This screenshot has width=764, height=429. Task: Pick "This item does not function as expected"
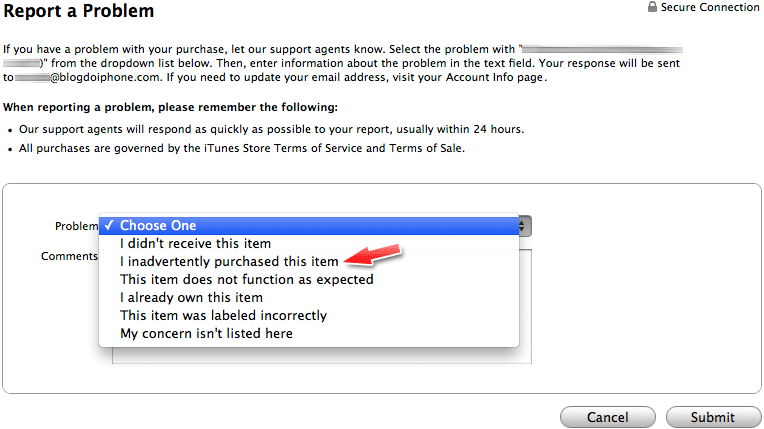click(x=309, y=279)
